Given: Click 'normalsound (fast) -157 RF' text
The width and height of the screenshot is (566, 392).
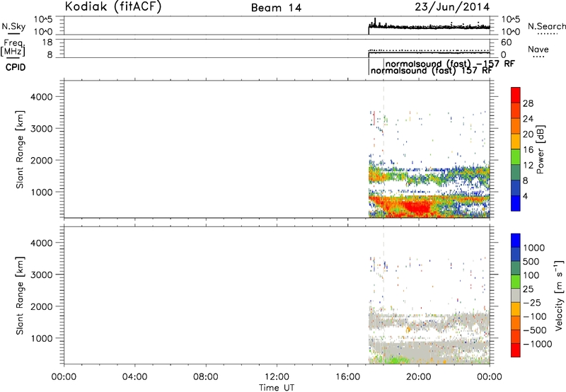Looking at the screenshot, I should (450, 64).
